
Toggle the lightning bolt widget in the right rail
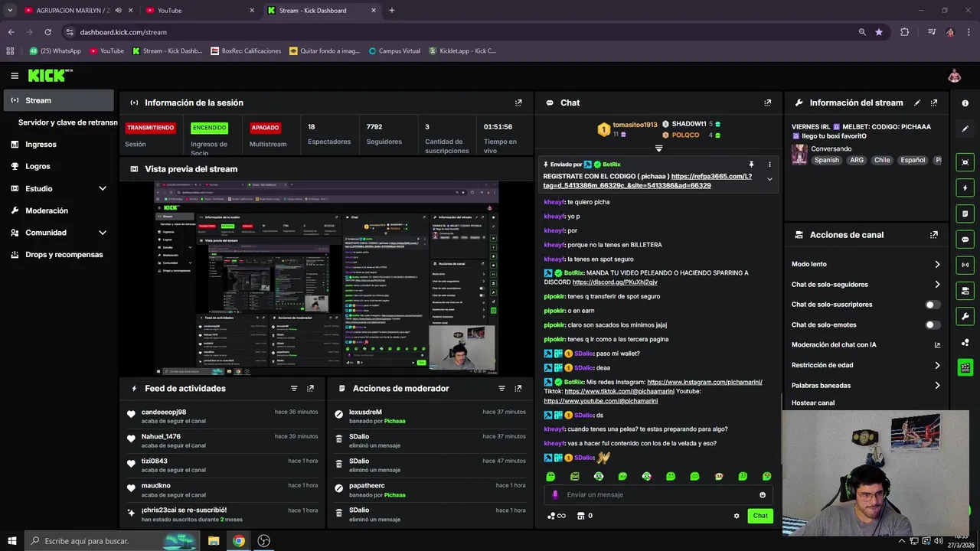(x=965, y=187)
